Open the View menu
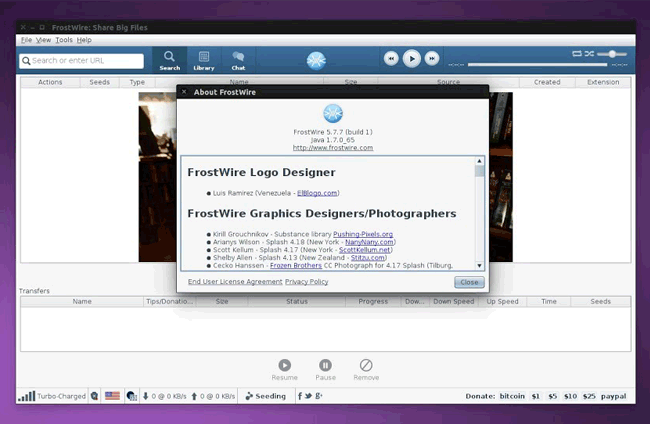 (44, 40)
